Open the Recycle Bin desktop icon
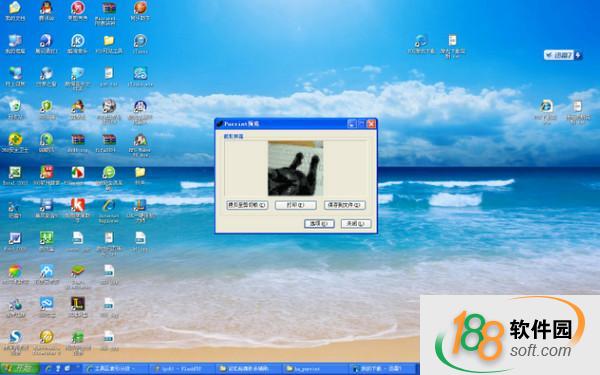 click(x=15, y=109)
